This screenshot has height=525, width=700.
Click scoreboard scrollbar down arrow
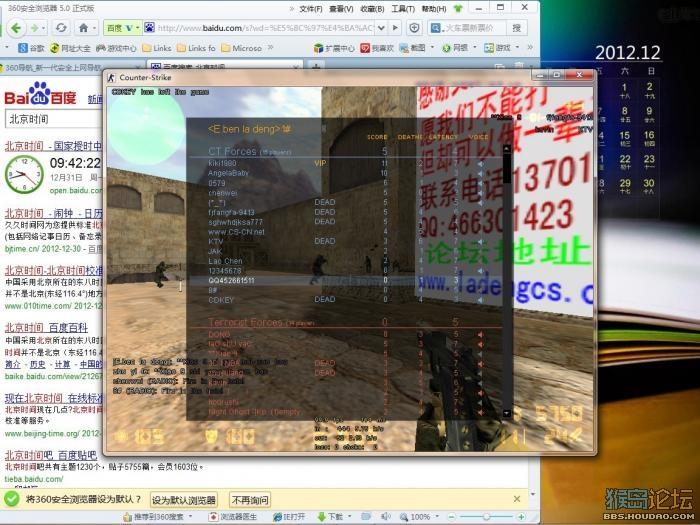507,413
